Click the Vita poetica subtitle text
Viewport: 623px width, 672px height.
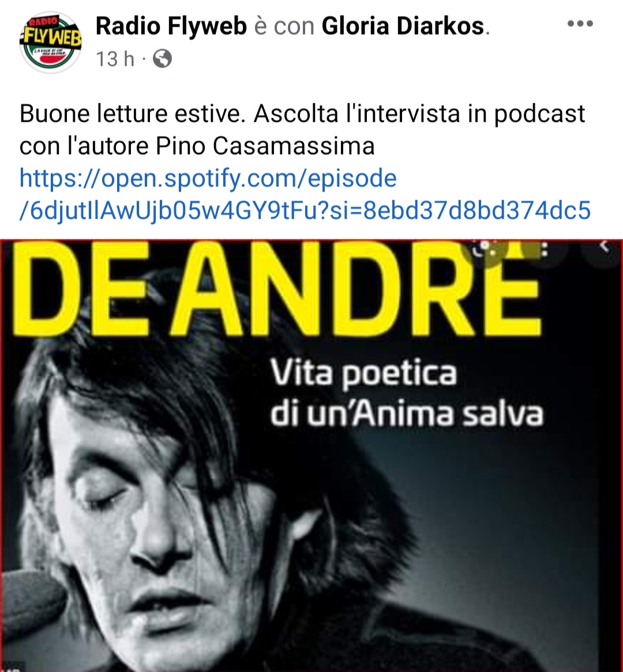point(363,373)
